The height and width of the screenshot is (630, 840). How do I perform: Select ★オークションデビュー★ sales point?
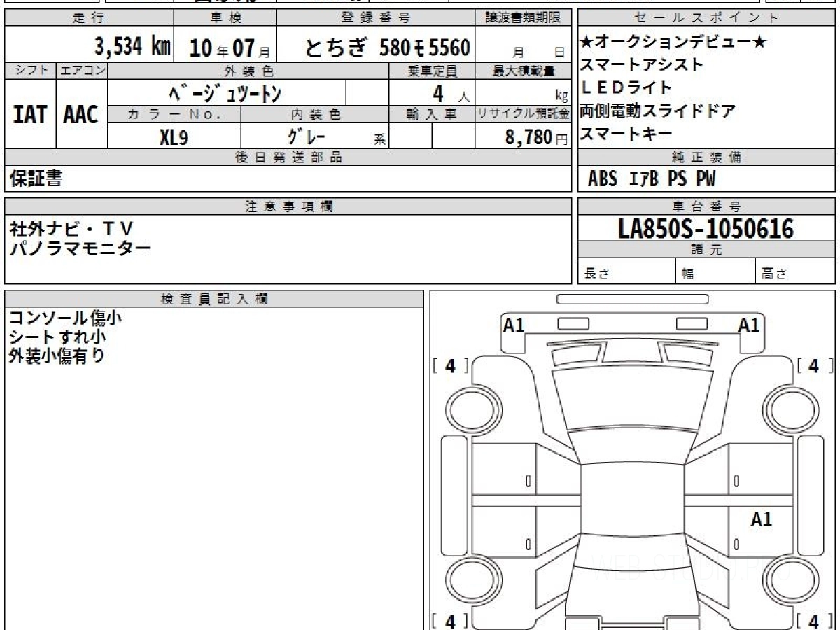[674, 43]
